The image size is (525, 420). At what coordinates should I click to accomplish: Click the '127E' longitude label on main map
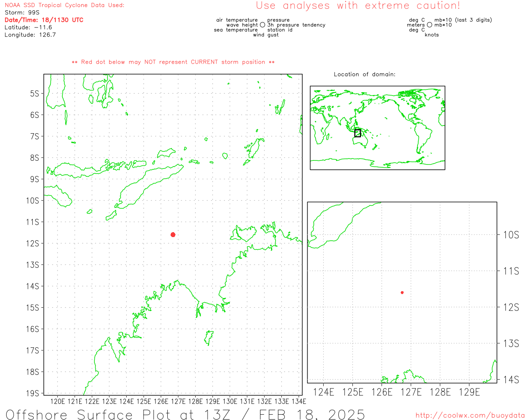tap(178, 401)
